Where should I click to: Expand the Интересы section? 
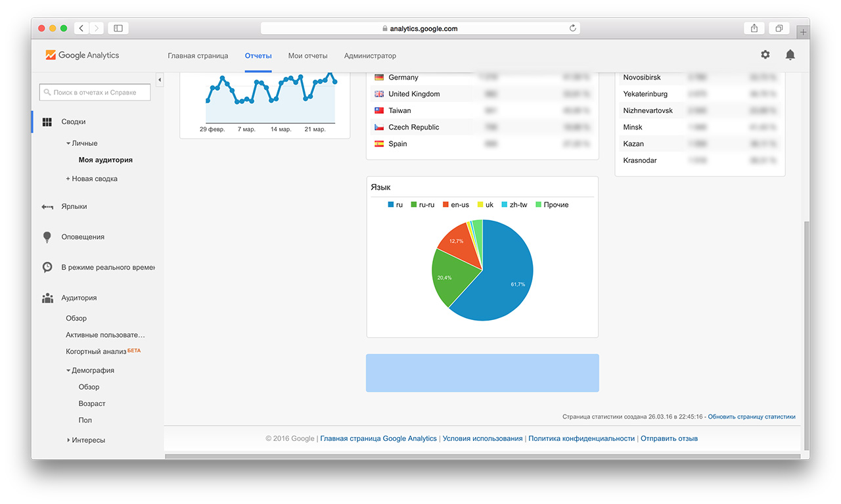click(x=68, y=440)
